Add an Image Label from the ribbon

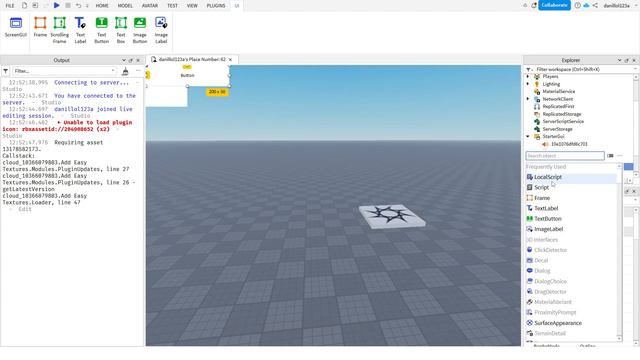pyautogui.click(x=161, y=30)
